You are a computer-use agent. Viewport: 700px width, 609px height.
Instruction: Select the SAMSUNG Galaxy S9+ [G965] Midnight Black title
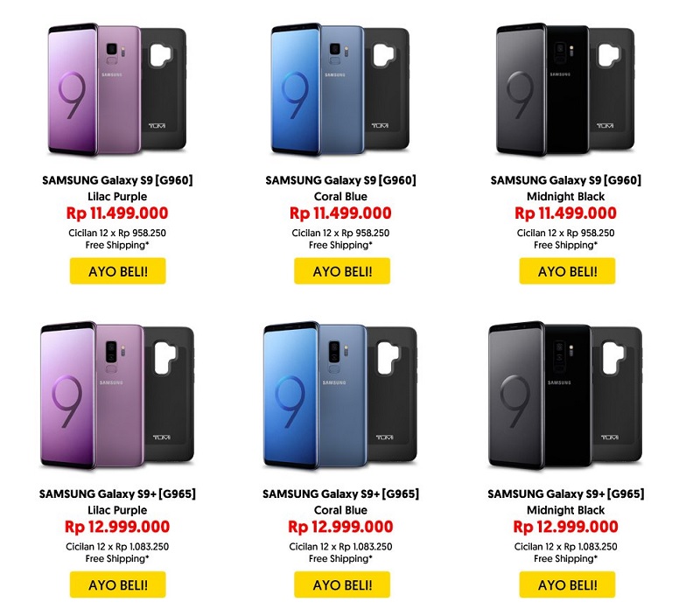565,501
